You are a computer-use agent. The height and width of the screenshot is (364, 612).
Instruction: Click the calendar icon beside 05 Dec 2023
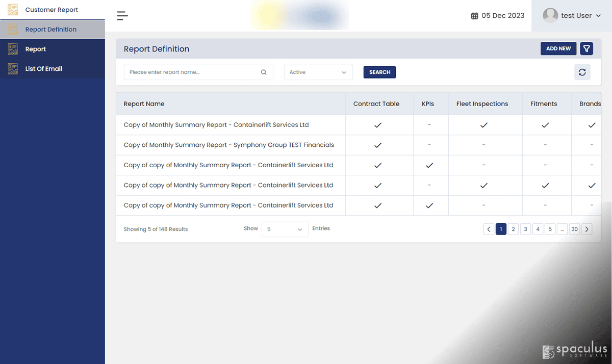pos(474,16)
